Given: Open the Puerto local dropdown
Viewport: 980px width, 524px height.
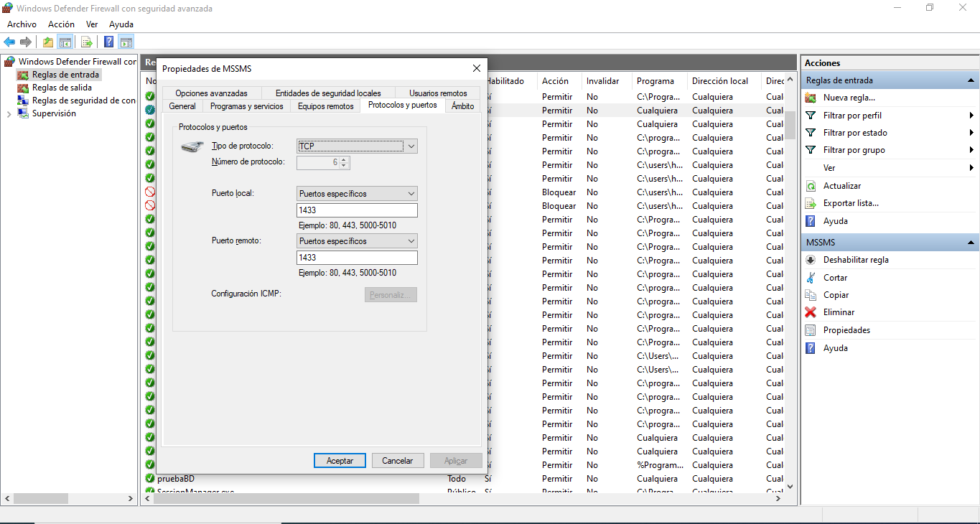Looking at the screenshot, I should click(x=357, y=194).
